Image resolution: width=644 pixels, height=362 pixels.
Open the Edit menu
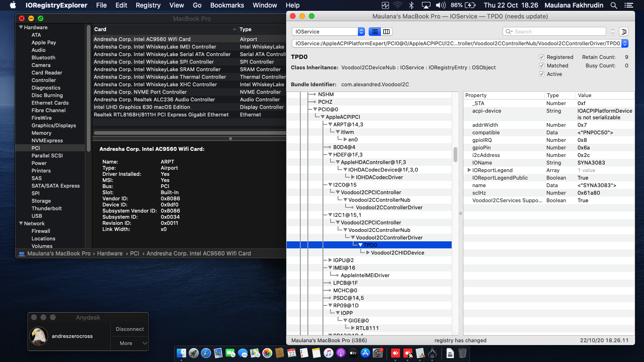click(121, 5)
